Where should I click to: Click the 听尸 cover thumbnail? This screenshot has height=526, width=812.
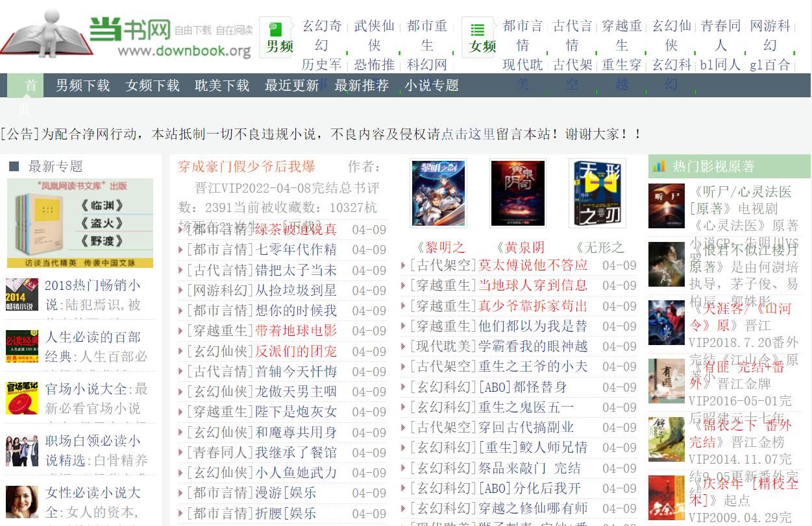[666, 206]
